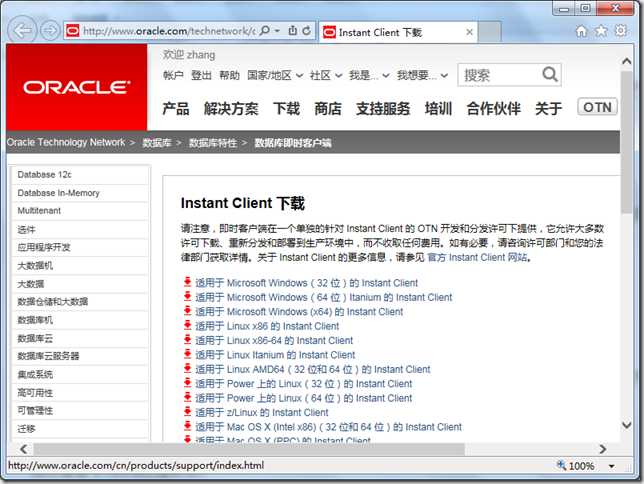Open the 支持服务 menu

[383, 108]
